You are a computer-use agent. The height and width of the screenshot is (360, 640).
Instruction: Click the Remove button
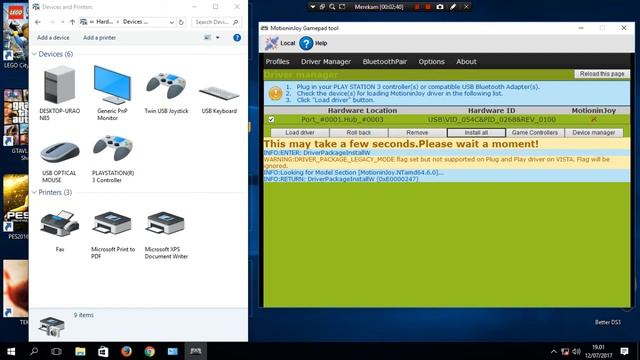pyautogui.click(x=417, y=133)
